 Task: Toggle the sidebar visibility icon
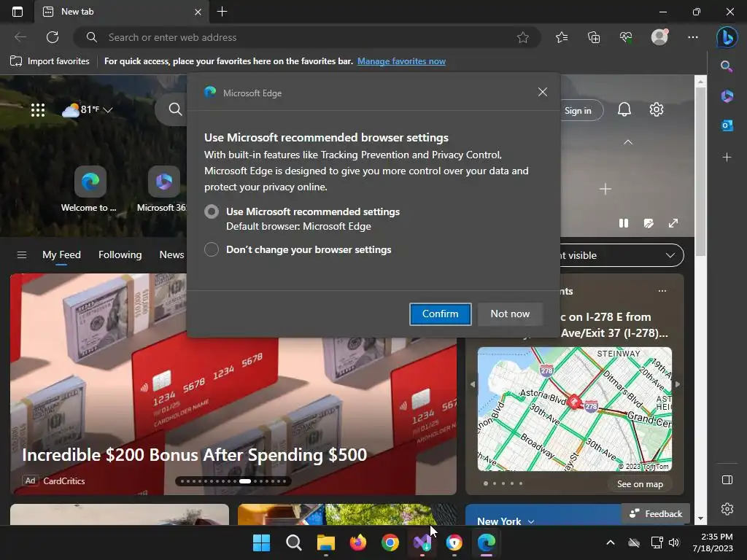(x=727, y=480)
